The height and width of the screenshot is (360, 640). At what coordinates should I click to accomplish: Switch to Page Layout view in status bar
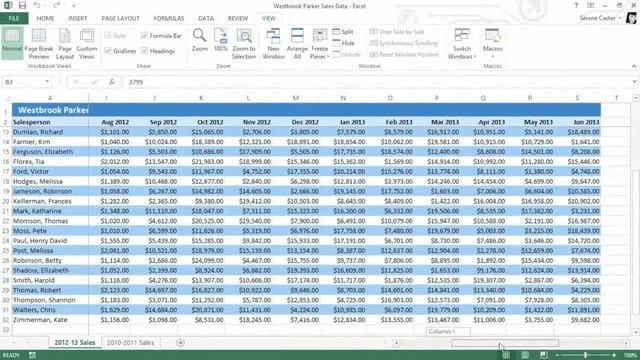coord(525,355)
